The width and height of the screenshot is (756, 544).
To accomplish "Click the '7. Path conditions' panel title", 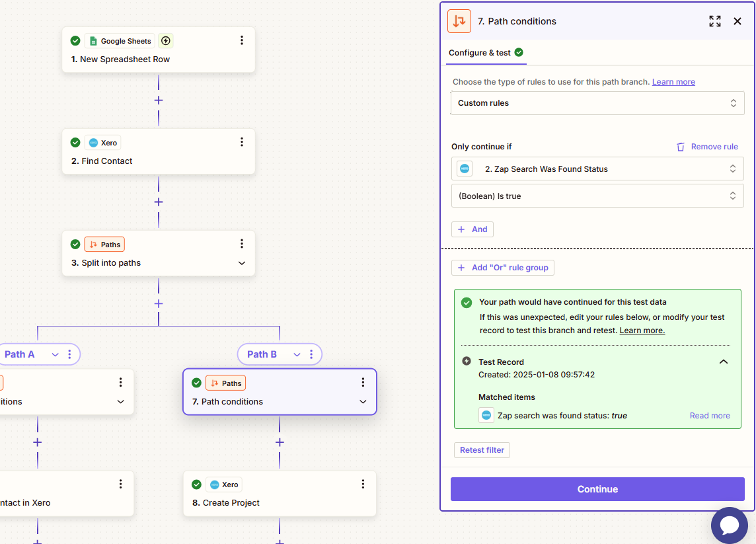I will click(x=517, y=21).
